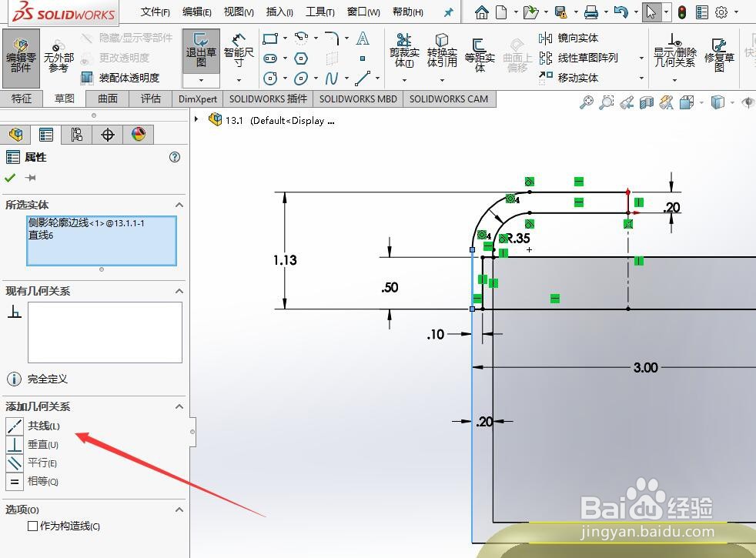Collapse the 添加几何关系 section
Image resolution: width=756 pixels, height=558 pixels.
(x=179, y=406)
